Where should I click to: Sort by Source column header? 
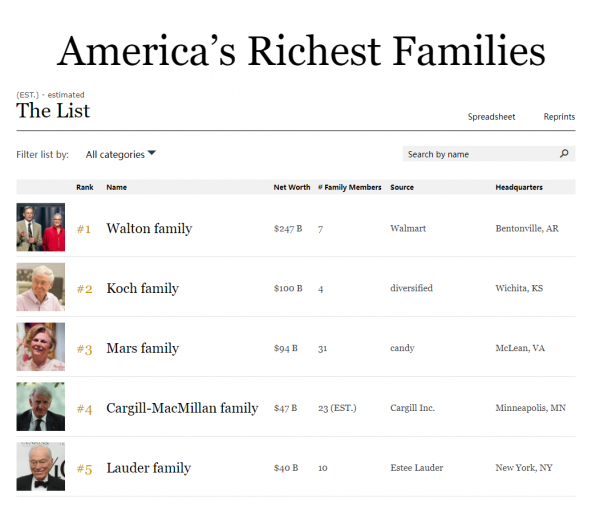402,187
